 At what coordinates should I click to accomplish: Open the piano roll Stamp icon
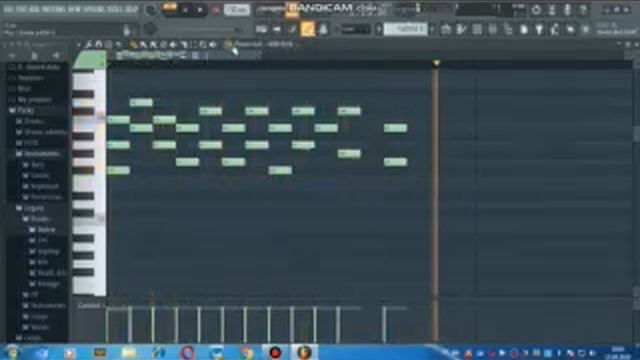point(109,44)
